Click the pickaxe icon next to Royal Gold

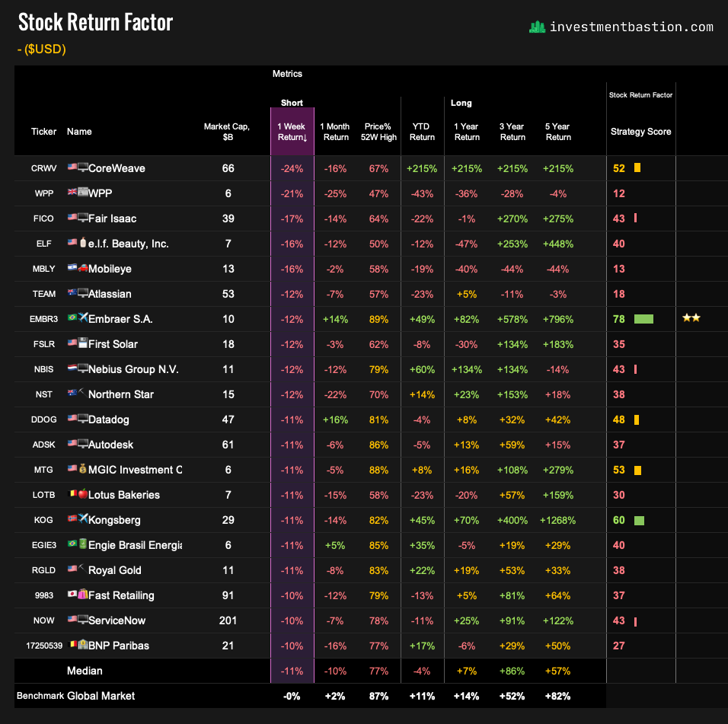tap(81, 568)
